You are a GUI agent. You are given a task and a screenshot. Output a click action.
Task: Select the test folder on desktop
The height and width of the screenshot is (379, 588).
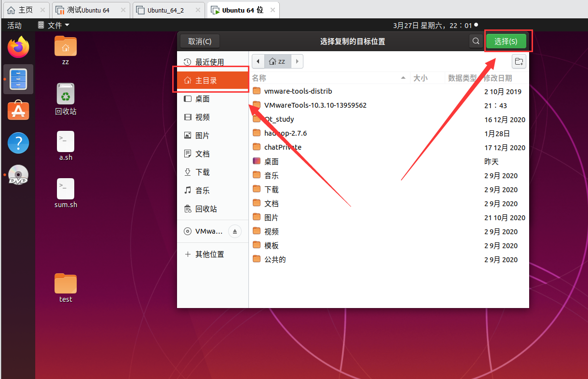click(66, 288)
